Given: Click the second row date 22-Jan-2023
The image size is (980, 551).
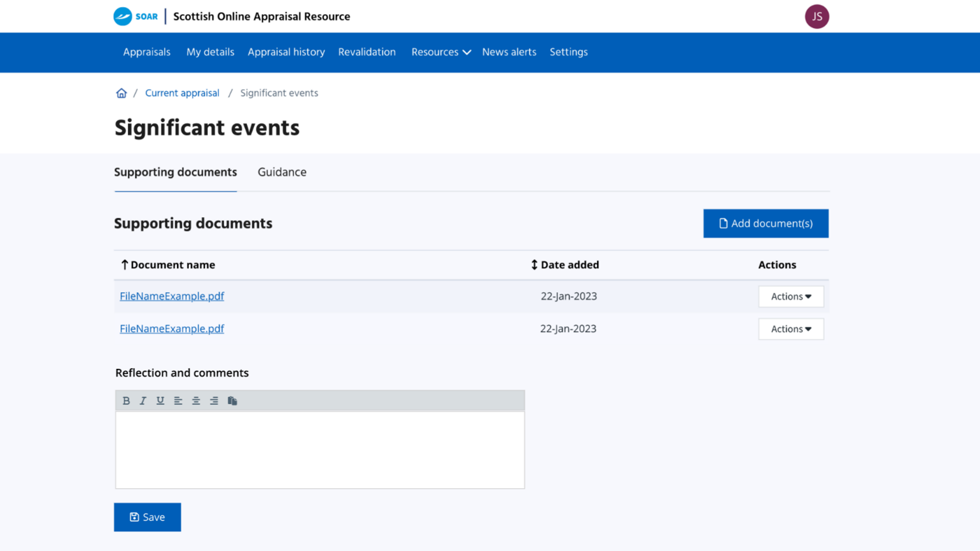Looking at the screenshot, I should 568,329.
